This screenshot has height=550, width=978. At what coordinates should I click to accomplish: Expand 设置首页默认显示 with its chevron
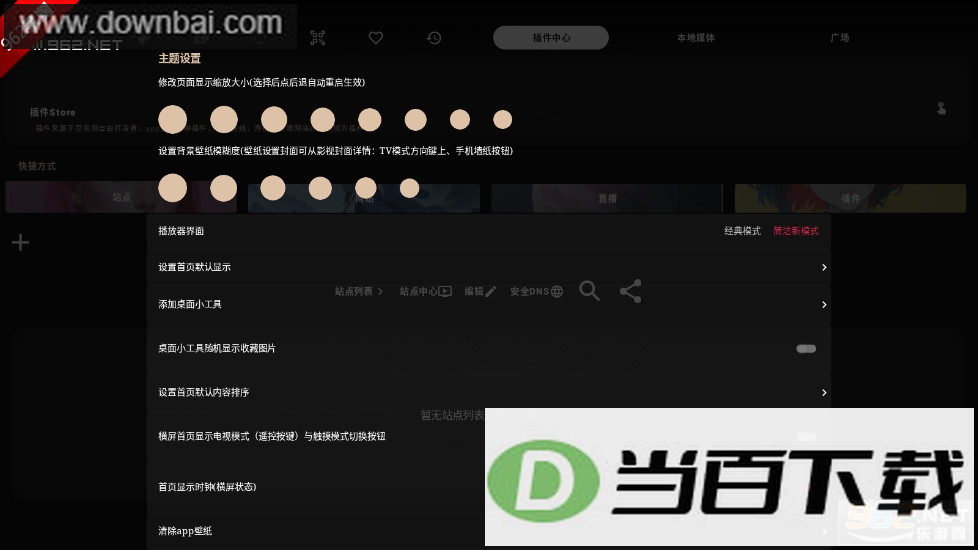824,268
